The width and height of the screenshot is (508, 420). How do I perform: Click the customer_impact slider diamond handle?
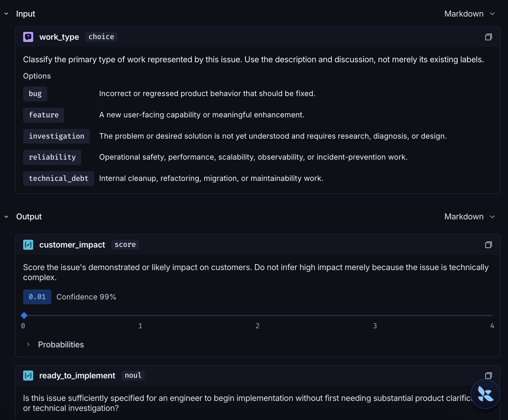tap(24, 315)
